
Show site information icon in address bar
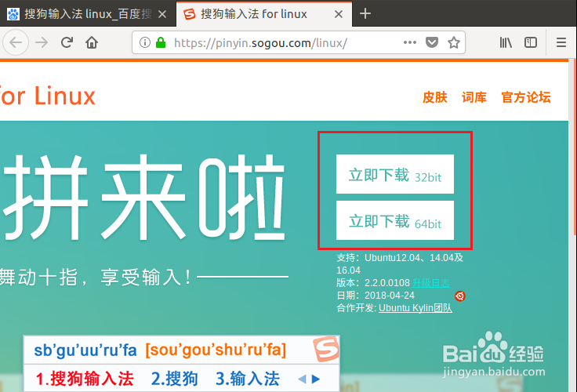point(144,42)
